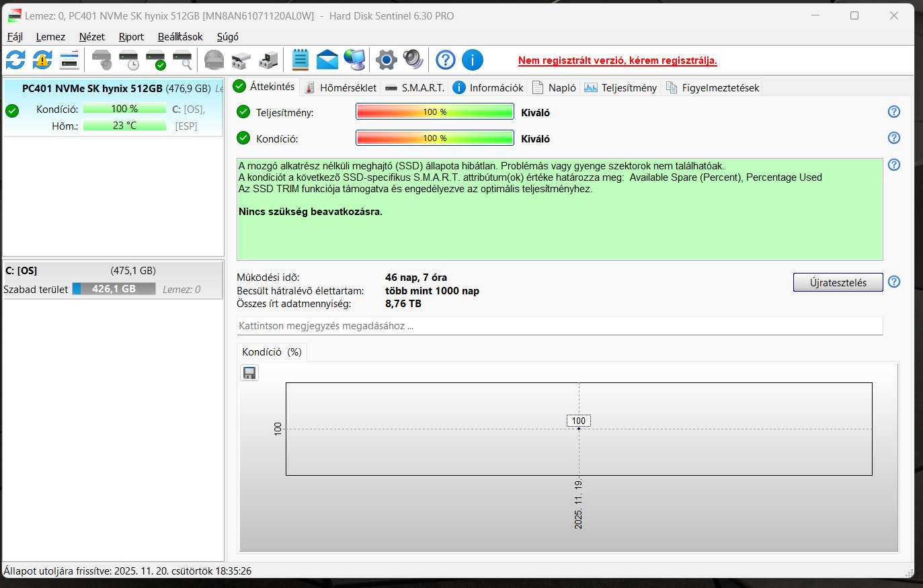Open settings via the gear icon
The width and height of the screenshot is (923, 588).
click(x=386, y=60)
